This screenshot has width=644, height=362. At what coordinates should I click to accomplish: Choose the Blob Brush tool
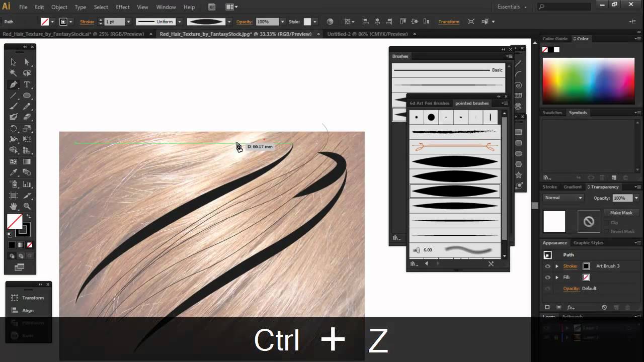pos(14,117)
